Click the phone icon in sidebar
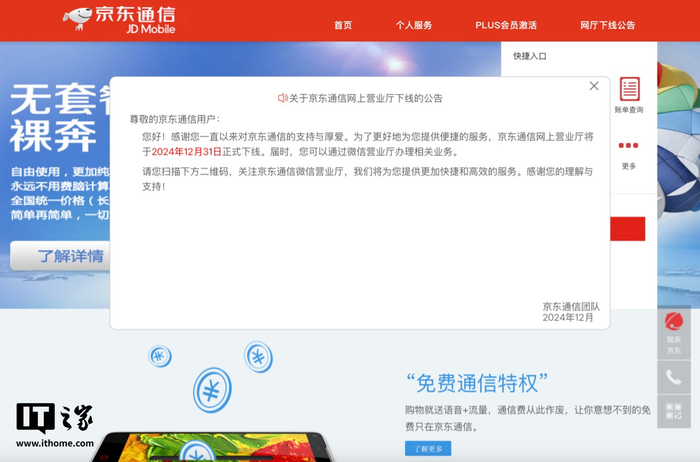Viewport: 700px width, 462px height. [674, 378]
